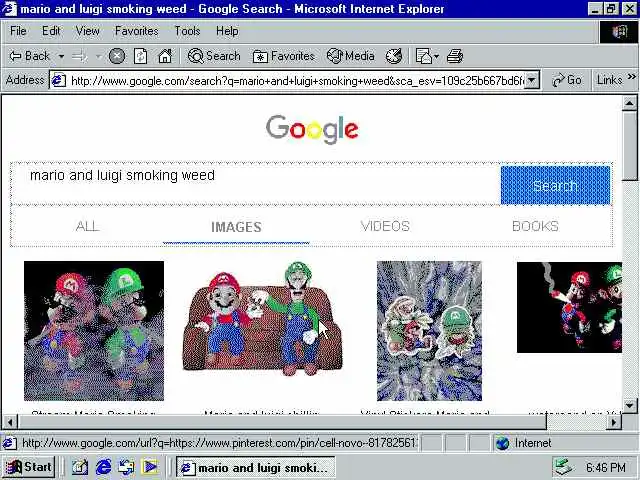Open the Search pane in toolbar
The width and height of the screenshot is (640, 480).
click(x=214, y=56)
